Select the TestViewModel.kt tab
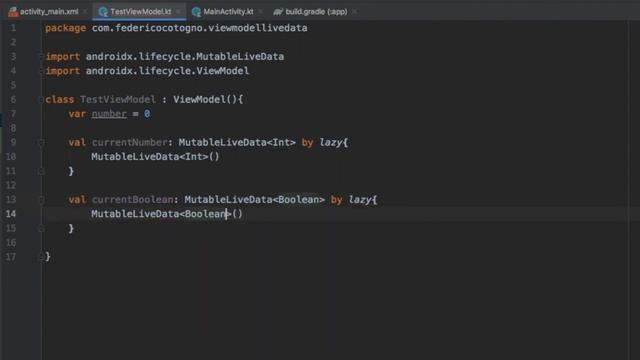Viewport: 640px width, 360px height. pos(140,12)
